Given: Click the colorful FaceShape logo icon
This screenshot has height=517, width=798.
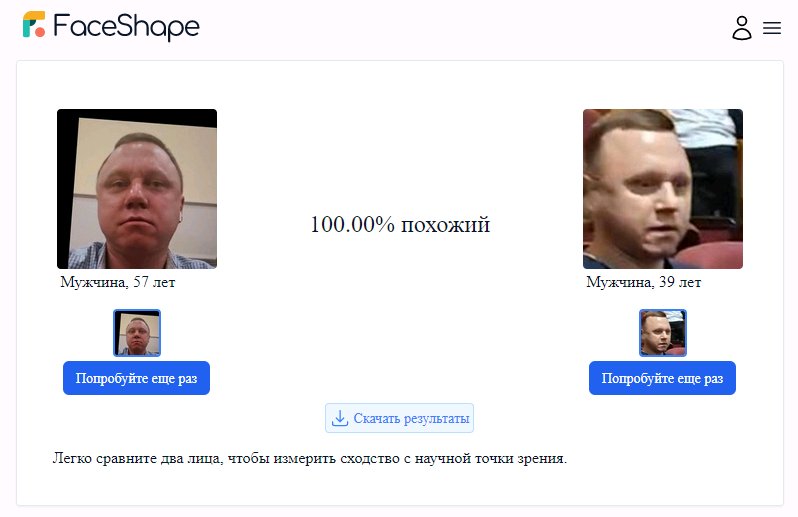Looking at the screenshot, I should (x=34, y=24).
